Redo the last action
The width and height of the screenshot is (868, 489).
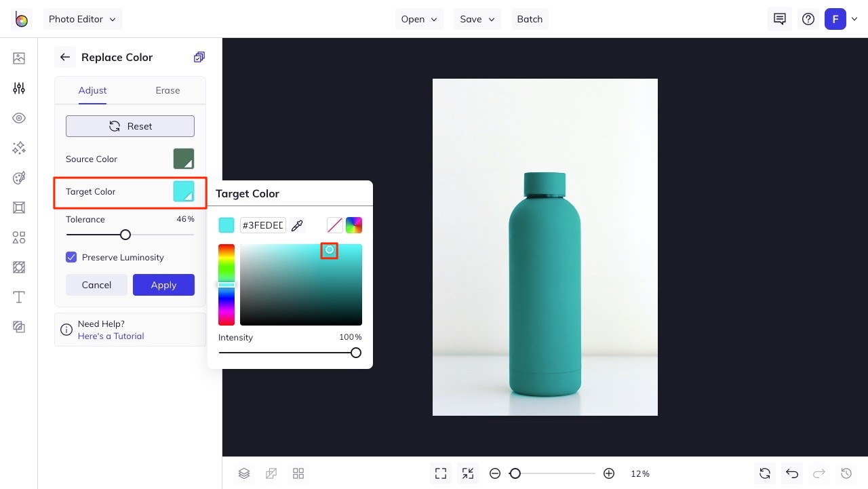[819, 473]
